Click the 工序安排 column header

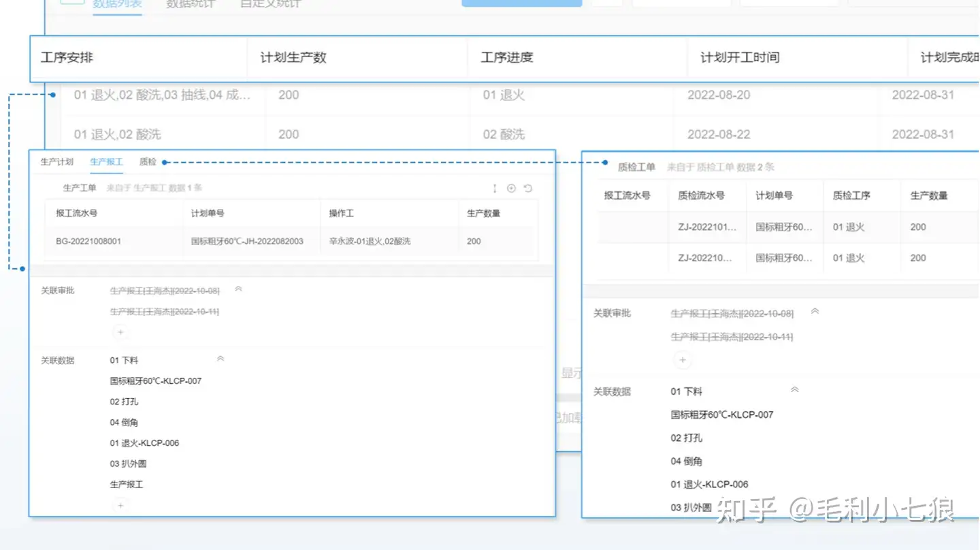coord(67,58)
